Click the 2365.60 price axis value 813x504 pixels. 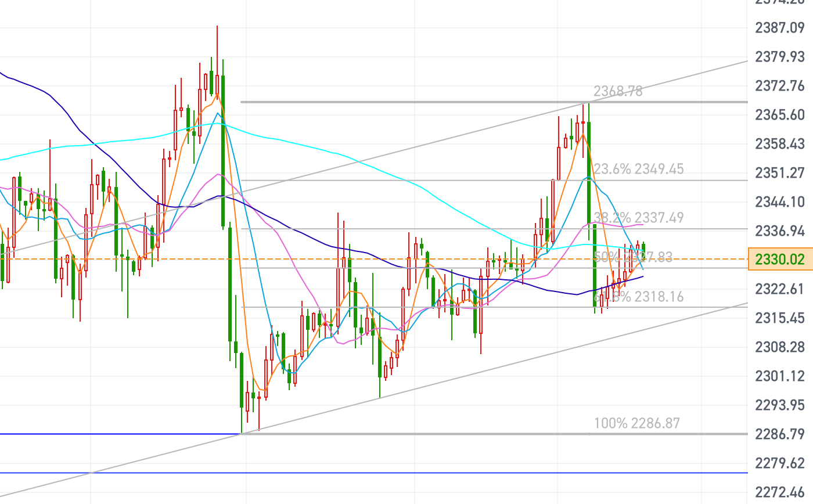click(780, 114)
